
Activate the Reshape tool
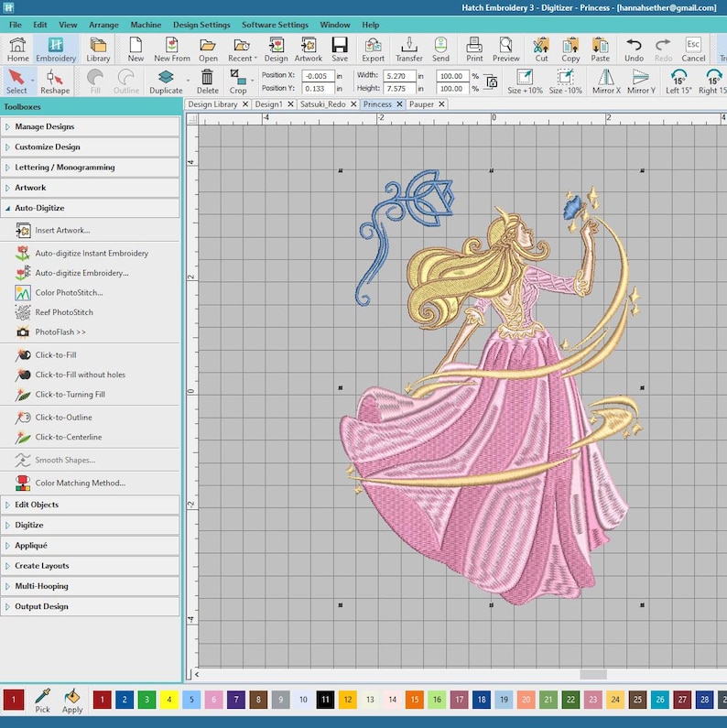[55, 81]
